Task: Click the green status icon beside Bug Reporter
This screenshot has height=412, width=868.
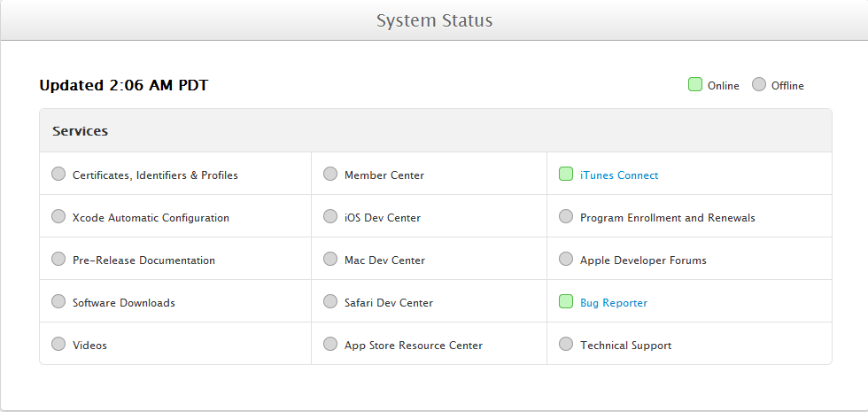Action: [x=566, y=302]
